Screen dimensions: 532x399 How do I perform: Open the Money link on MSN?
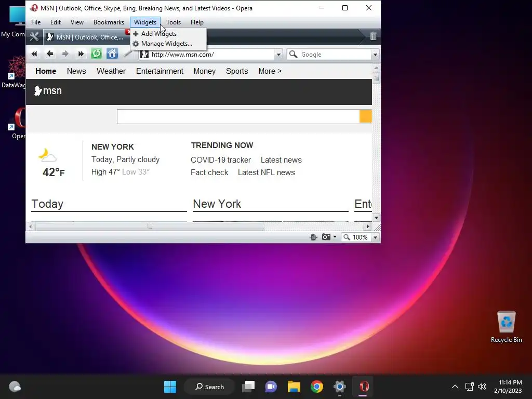[205, 71]
